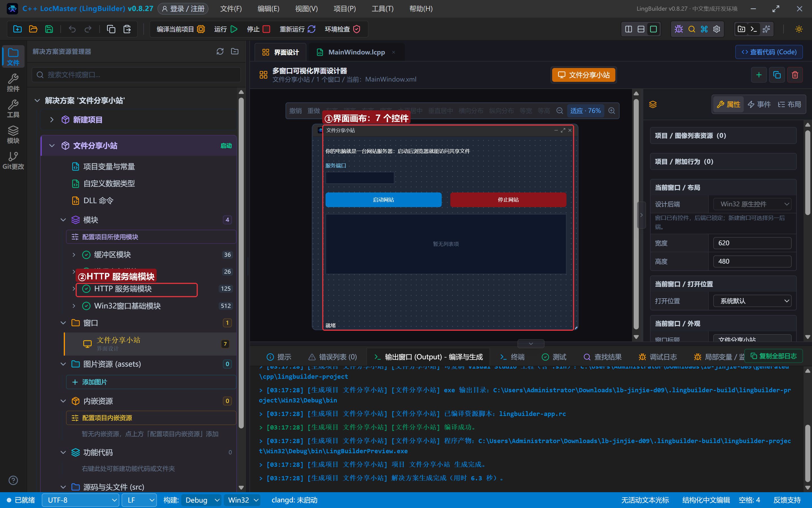Open the 打开位置 系统默认 dropdown
Screen dimensions: 812x508
(x=752, y=301)
